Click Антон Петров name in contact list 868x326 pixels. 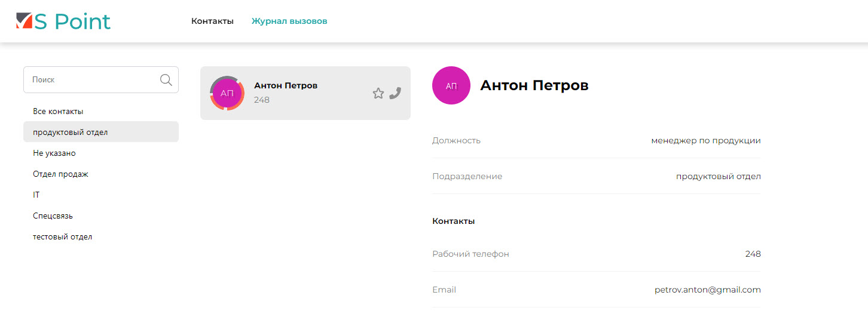point(286,86)
